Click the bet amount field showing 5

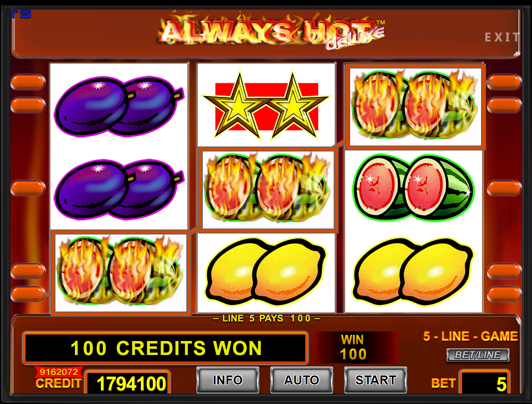pyautogui.click(x=485, y=383)
